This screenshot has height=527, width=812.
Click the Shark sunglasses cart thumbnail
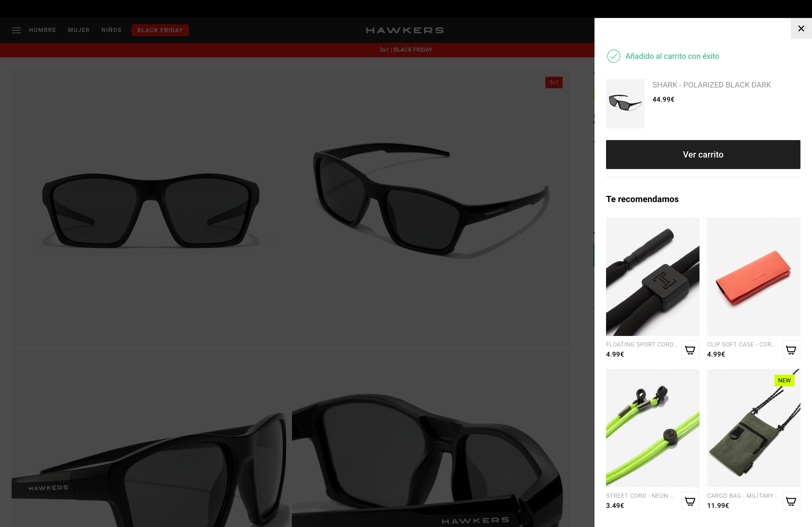(x=625, y=104)
